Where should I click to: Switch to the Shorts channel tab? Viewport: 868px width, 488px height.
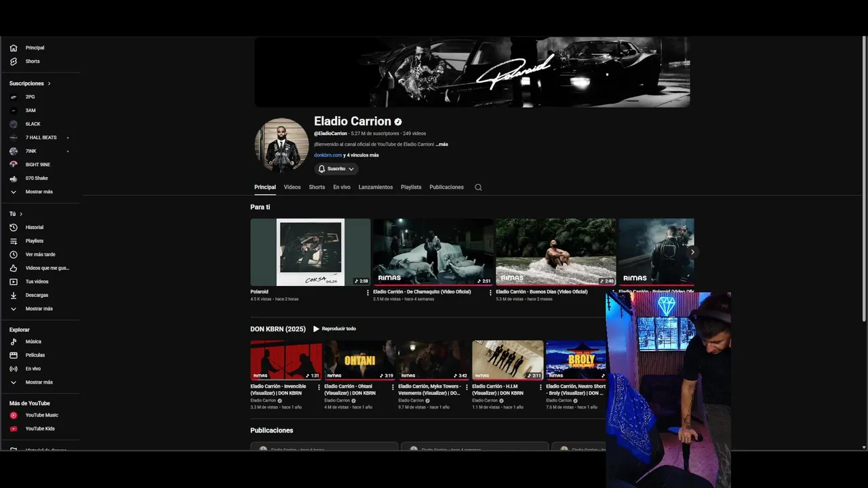click(317, 187)
